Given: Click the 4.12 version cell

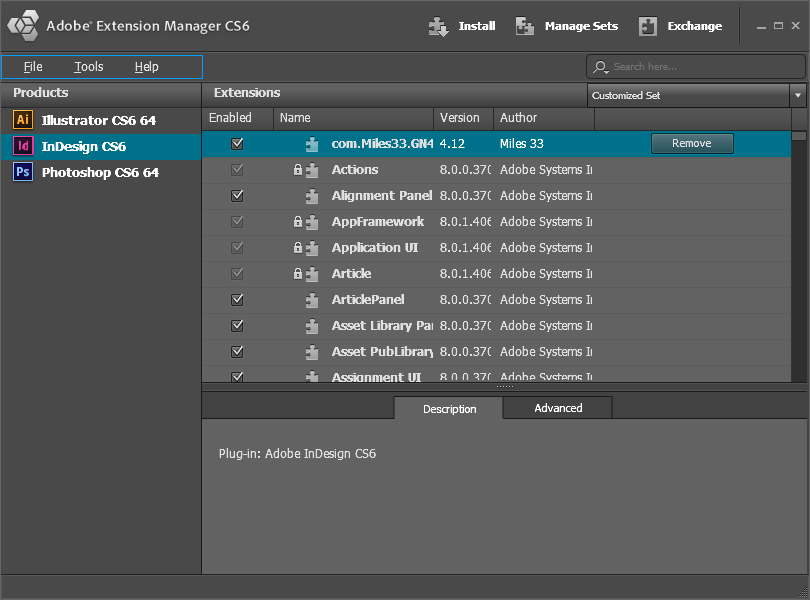Looking at the screenshot, I should pos(452,144).
